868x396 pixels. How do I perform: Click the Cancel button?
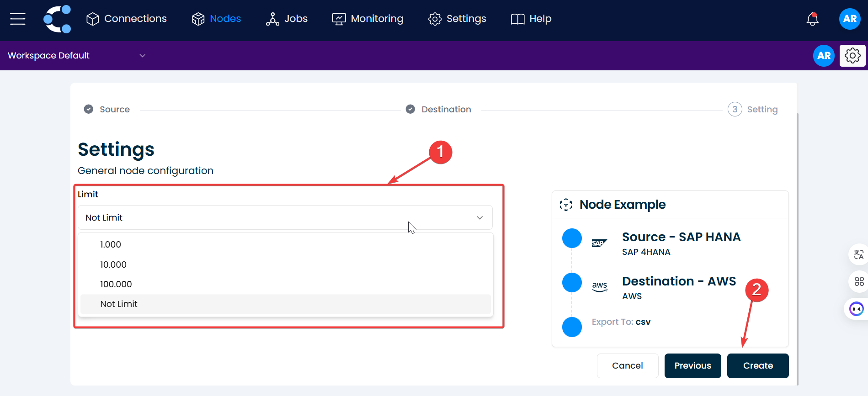point(627,366)
